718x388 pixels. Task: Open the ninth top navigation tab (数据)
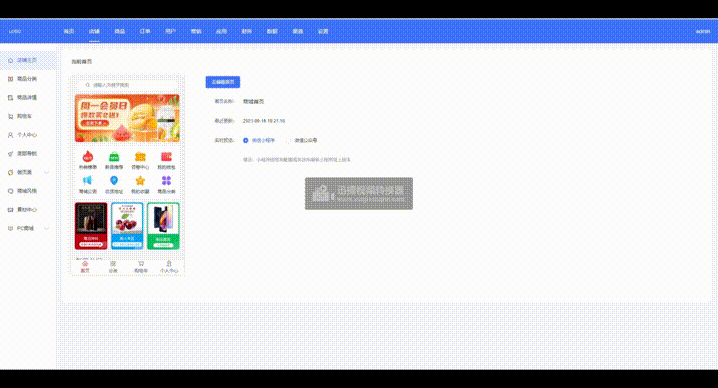[272, 32]
